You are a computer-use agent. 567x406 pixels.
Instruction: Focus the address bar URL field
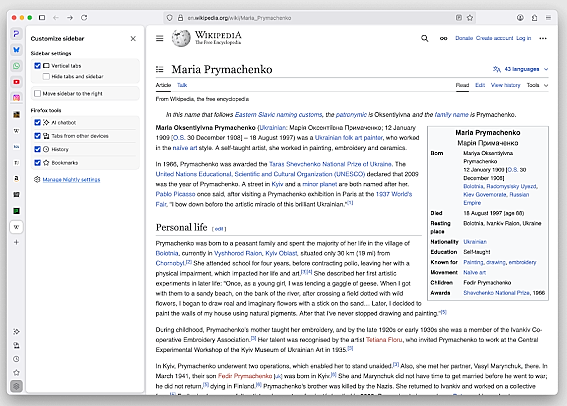(x=318, y=18)
